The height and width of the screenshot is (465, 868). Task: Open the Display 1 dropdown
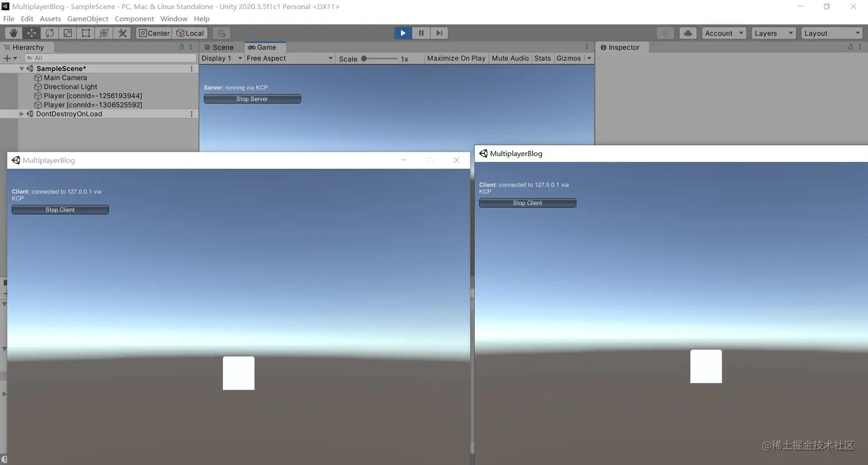click(x=222, y=58)
